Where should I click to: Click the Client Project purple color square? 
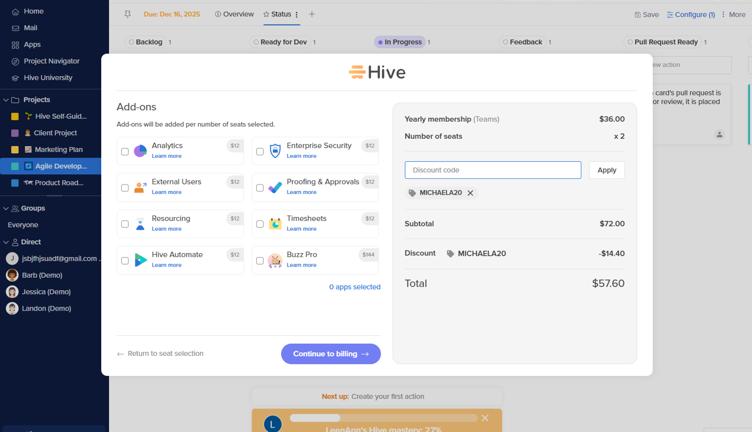point(15,133)
